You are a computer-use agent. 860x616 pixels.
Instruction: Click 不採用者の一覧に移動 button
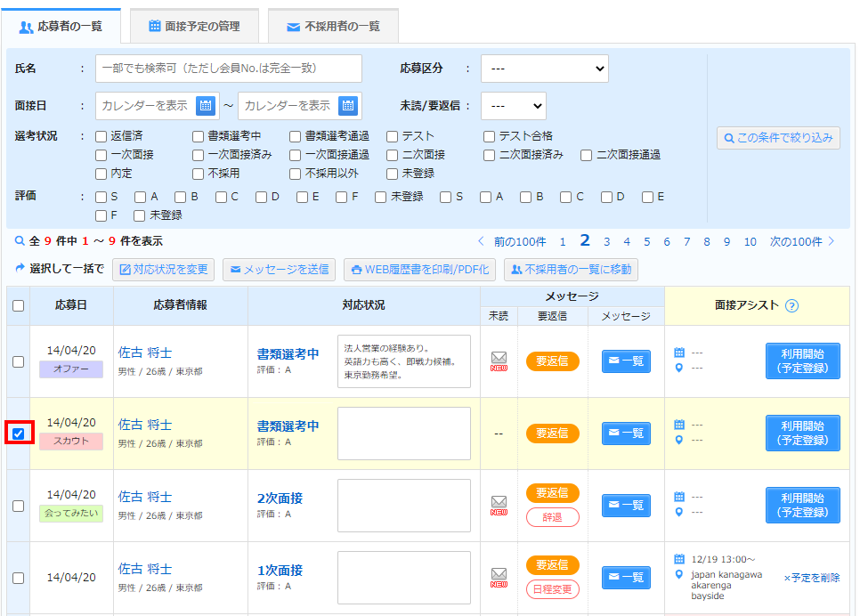coord(571,270)
